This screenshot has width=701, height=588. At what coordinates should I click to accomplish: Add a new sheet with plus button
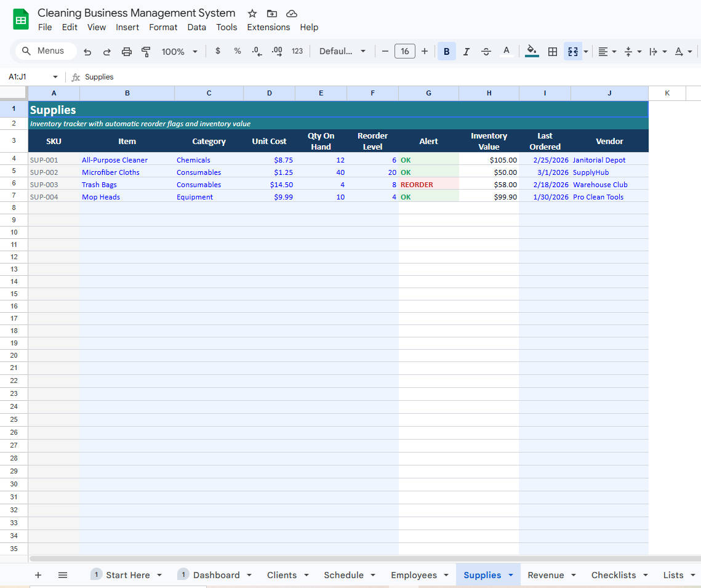(38, 575)
